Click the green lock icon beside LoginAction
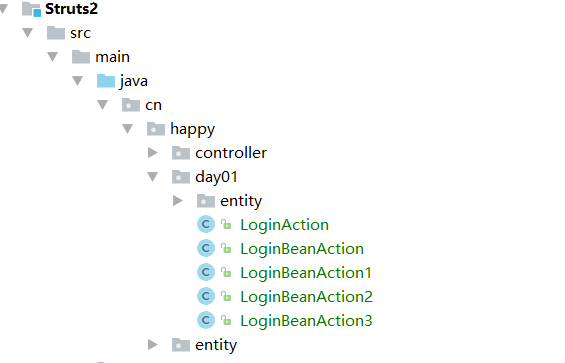The width and height of the screenshot is (565, 363). 226,224
